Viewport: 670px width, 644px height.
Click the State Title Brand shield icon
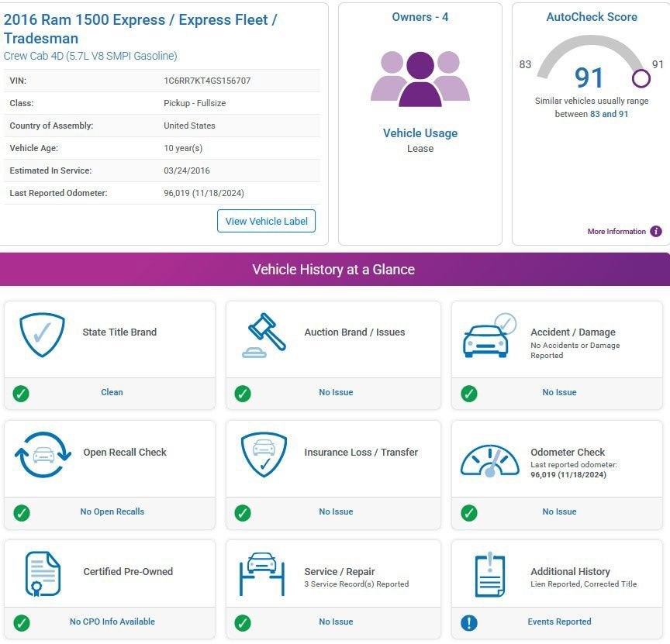click(43, 334)
